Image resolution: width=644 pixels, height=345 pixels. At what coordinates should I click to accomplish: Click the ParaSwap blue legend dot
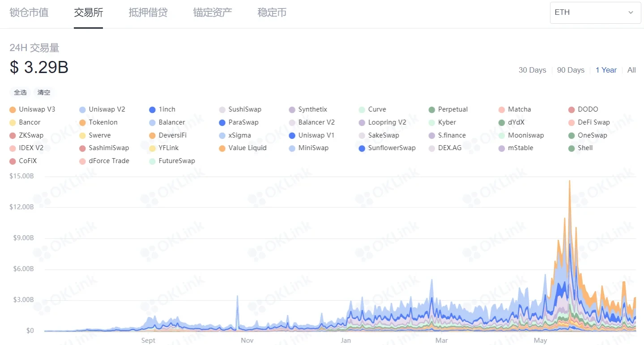coord(222,122)
